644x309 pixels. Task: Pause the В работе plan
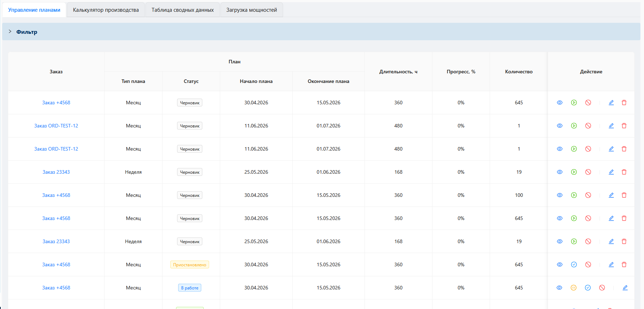pyautogui.click(x=574, y=288)
